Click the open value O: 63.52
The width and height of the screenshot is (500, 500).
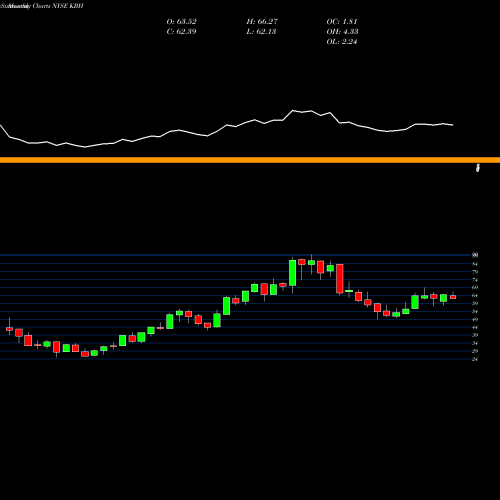point(181,22)
